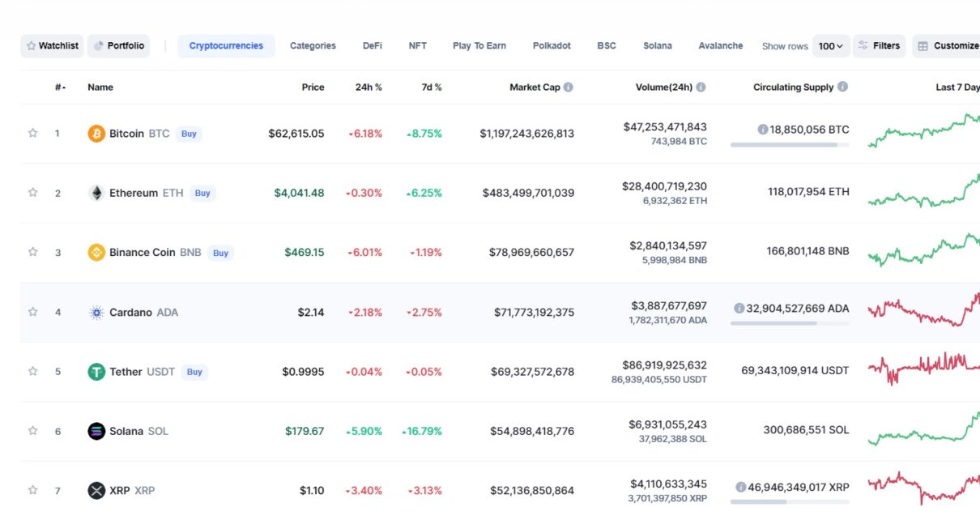Click the 118,017,954 ETH supply value
The width and height of the screenshot is (980, 520).
pos(809,193)
